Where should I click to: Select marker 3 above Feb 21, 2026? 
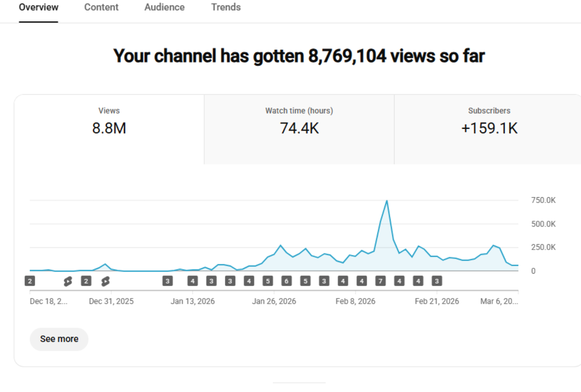tap(437, 281)
